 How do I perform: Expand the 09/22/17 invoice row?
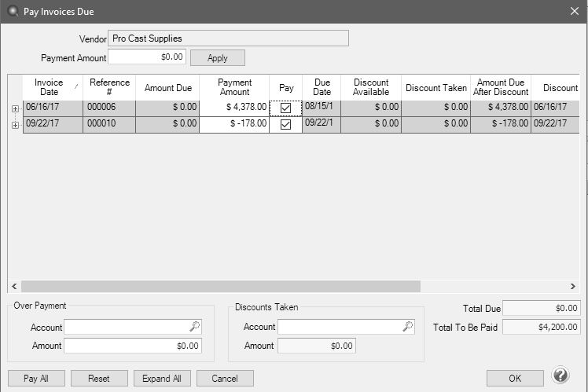[x=15, y=125]
